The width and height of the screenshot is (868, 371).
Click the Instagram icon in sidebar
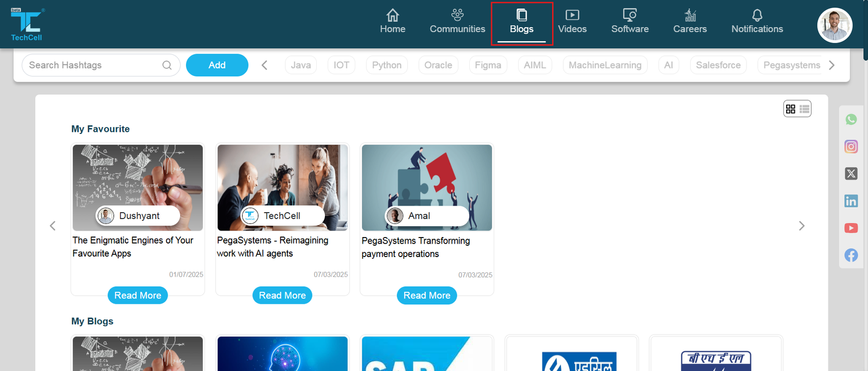[851, 146]
